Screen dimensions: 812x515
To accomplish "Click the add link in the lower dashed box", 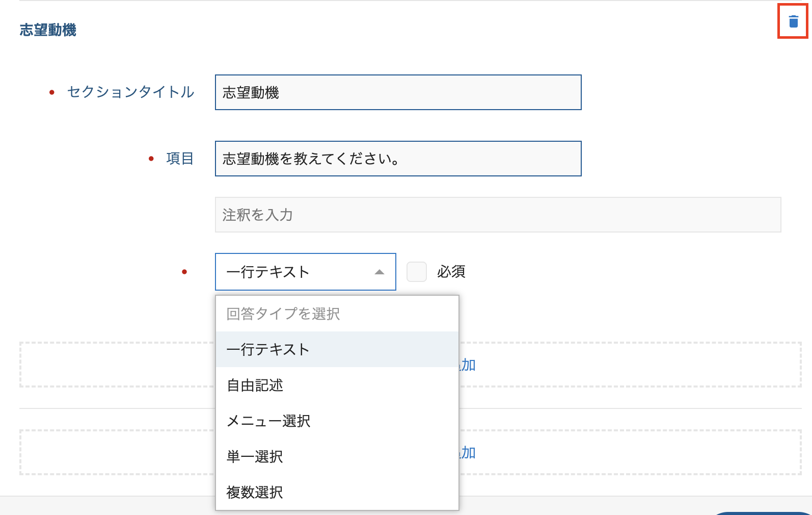I will (468, 453).
